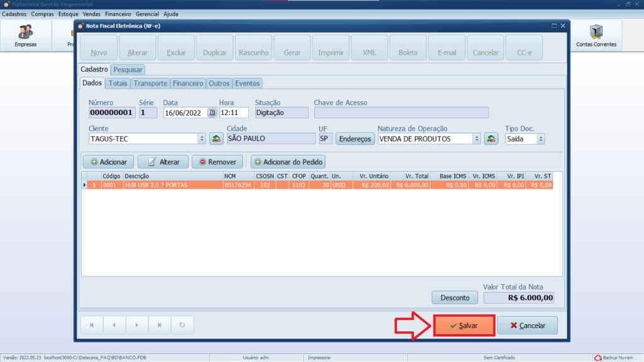Open the calendar picker beside Data field
The height and width of the screenshot is (362, 644).
[212, 113]
